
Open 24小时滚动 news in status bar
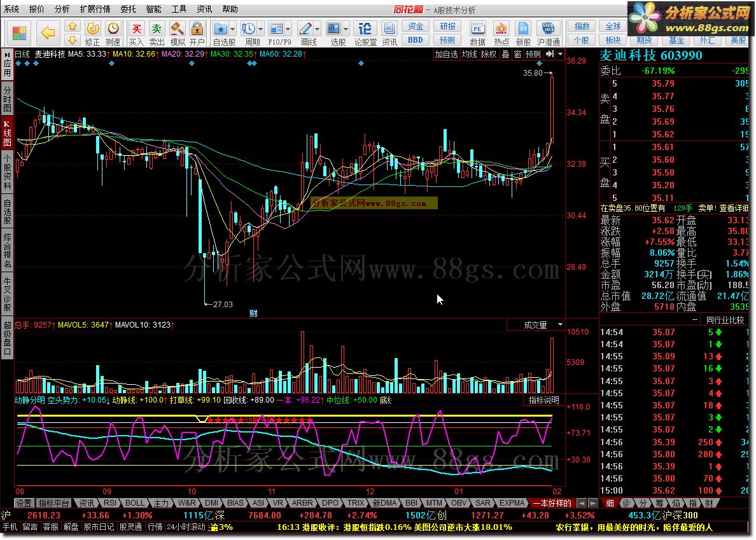[186, 527]
